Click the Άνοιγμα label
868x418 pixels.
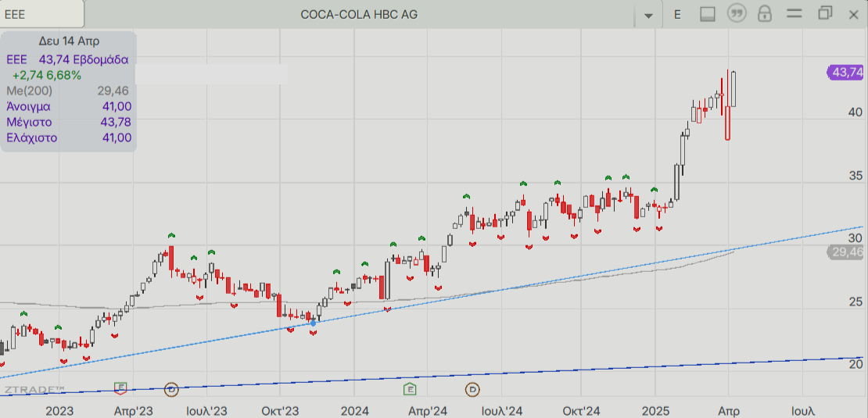click(30, 107)
